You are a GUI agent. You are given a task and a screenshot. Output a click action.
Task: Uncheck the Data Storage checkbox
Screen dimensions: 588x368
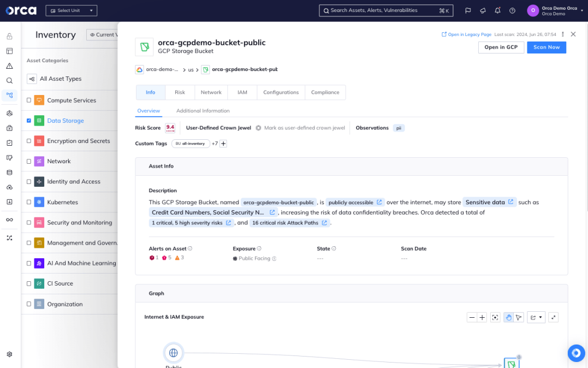[29, 121]
